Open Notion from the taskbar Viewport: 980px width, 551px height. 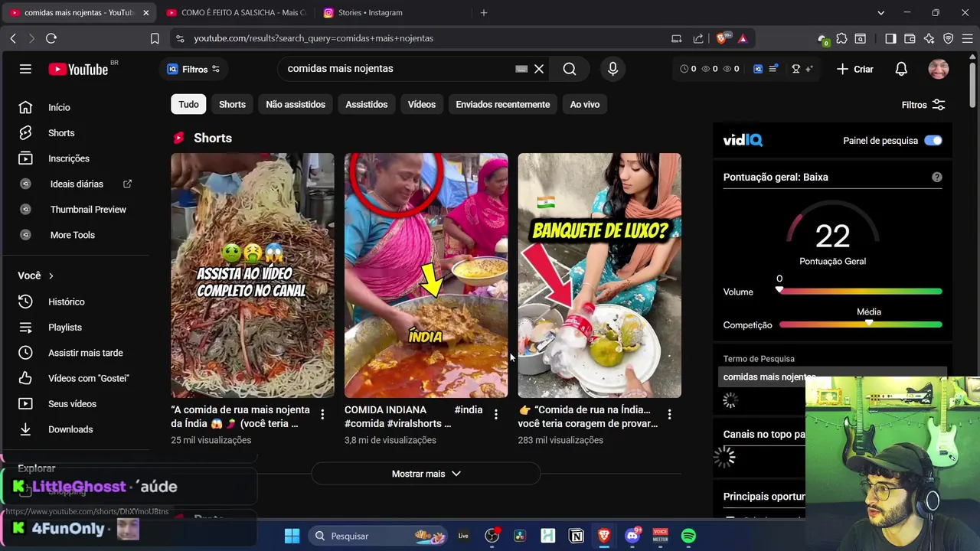tap(577, 536)
